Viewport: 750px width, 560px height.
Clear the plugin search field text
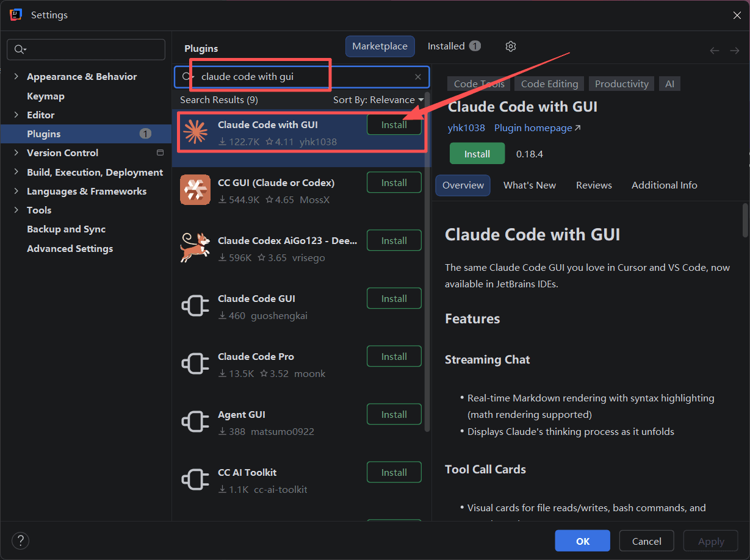pos(418,77)
